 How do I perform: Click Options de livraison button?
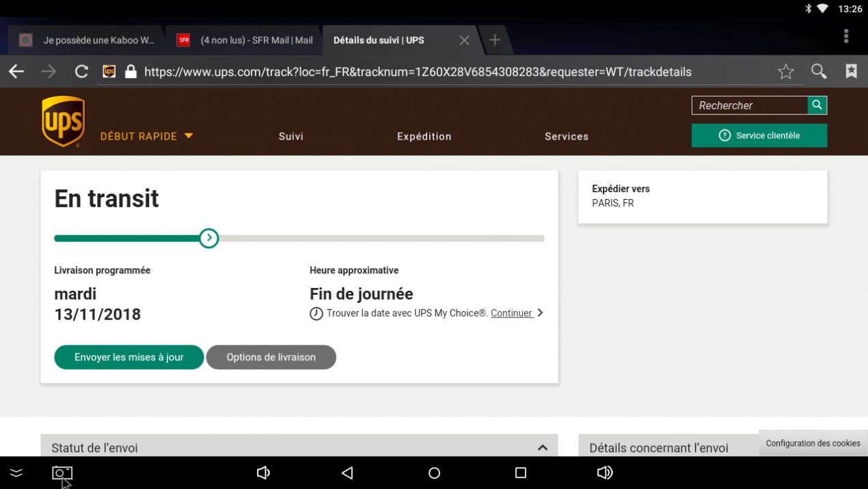(271, 357)
